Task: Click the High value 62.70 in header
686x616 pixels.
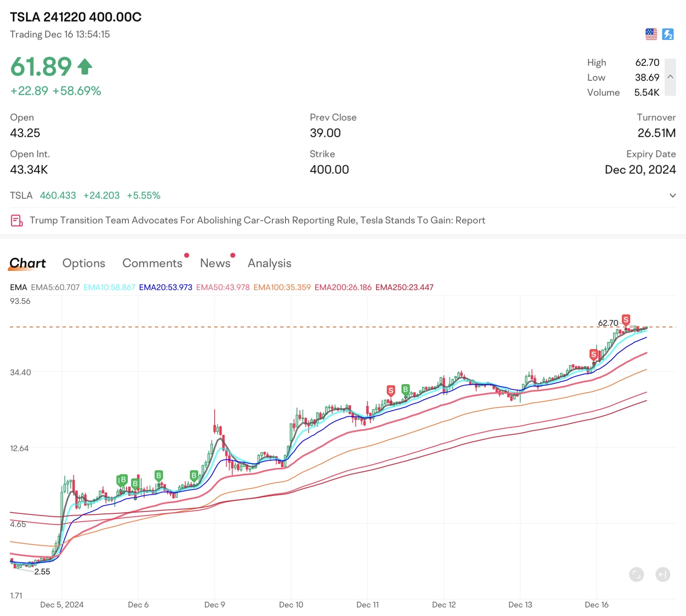Action: click(647, 63)
